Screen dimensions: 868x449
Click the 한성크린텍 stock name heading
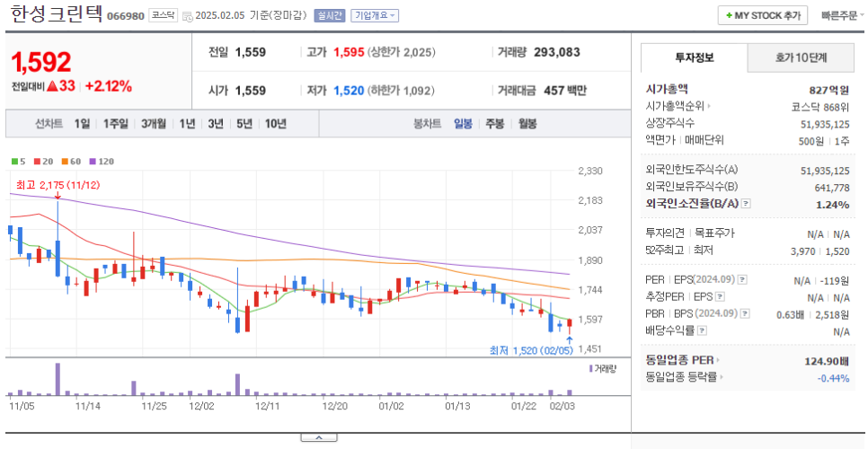point(56,13)
